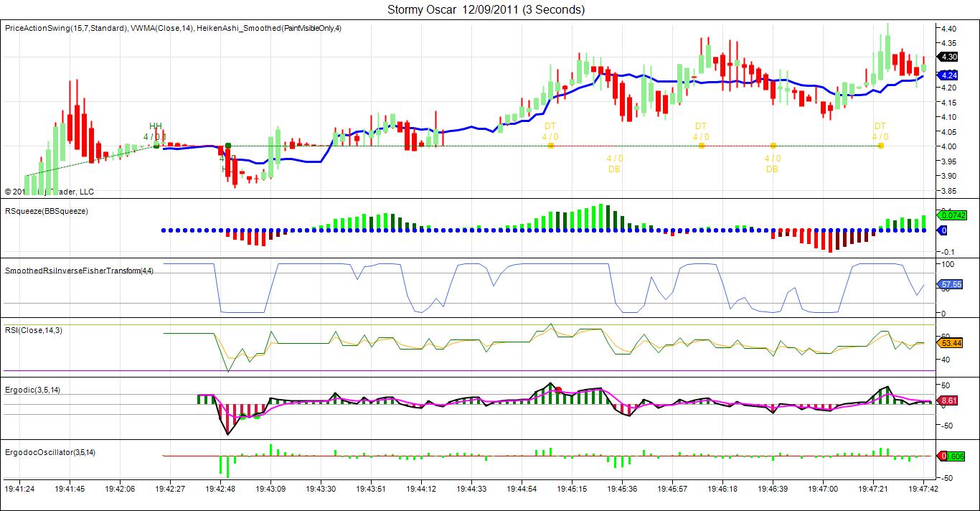This screenshot has height=511, width=980.
Task: Click the 19:42:48 time axis label
Action: click(220, 489)
